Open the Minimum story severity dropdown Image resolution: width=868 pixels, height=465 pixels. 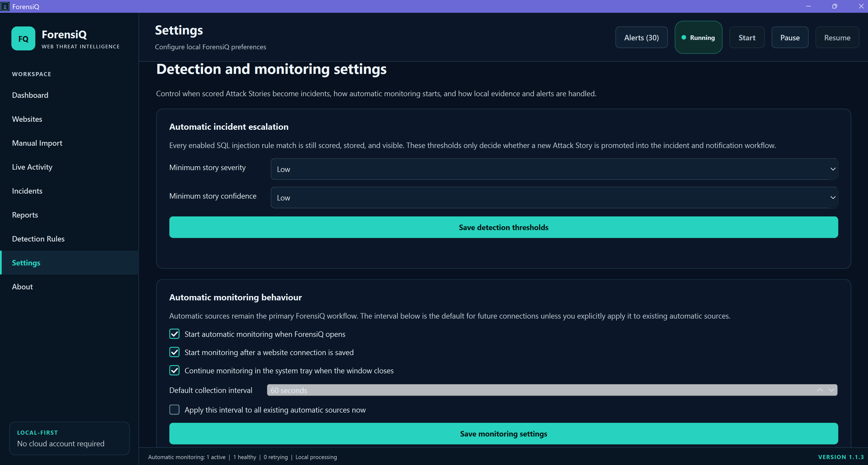coord(554,169)
